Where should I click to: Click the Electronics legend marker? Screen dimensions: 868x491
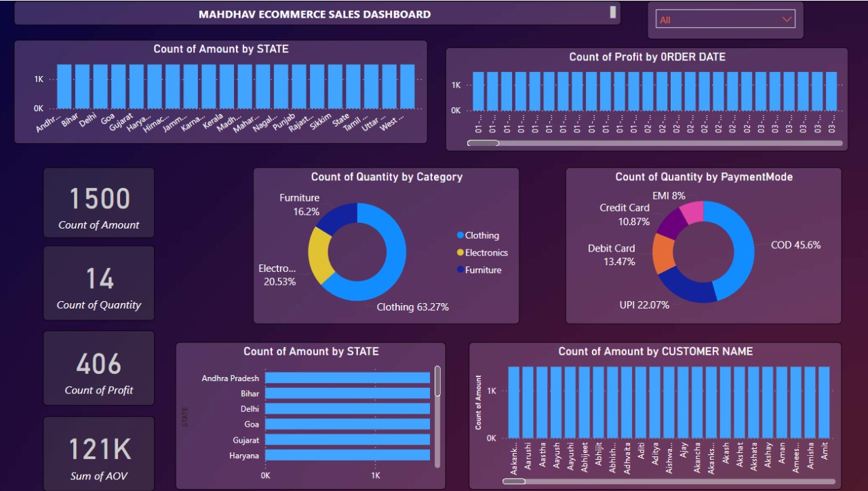[x=460, y=252]
